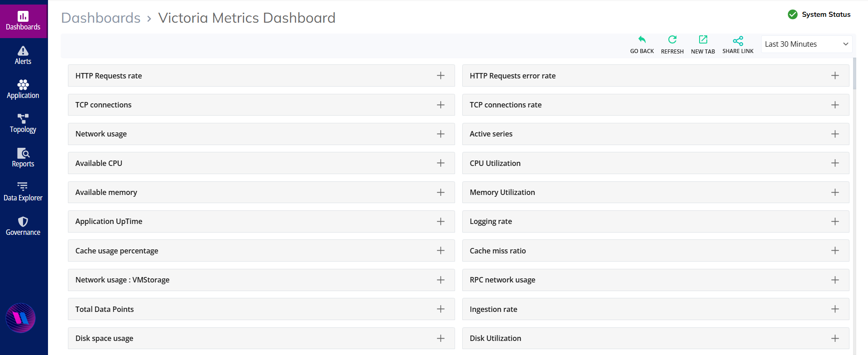The height and width of the screenshot is (355, 868).
Task: Expand the Disk Utilization panel
Action: (x=835, y=338)
